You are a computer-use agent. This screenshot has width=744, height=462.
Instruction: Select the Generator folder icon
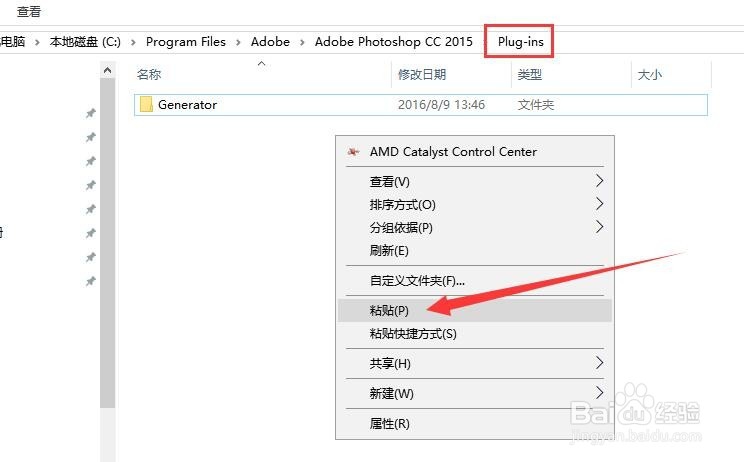click(x=146, y=104)
